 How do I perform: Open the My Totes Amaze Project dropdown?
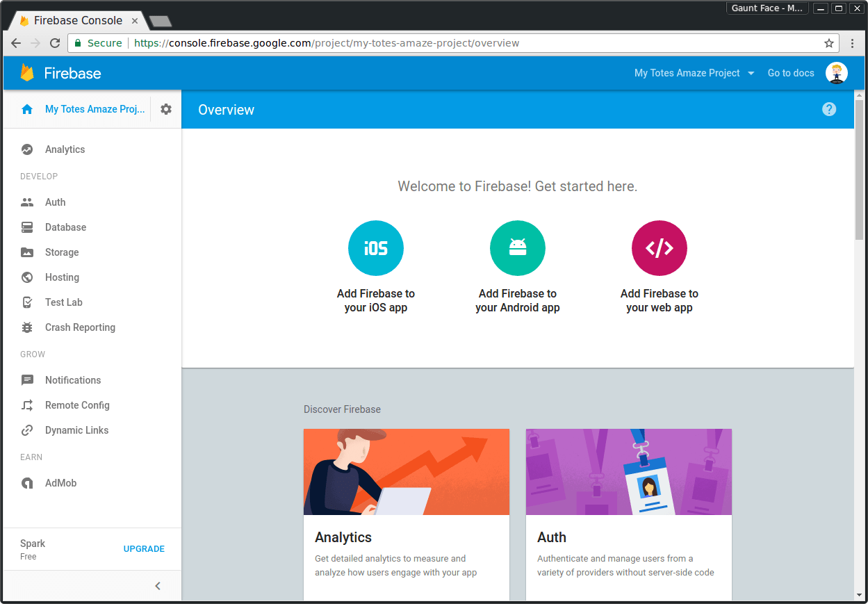694,73
